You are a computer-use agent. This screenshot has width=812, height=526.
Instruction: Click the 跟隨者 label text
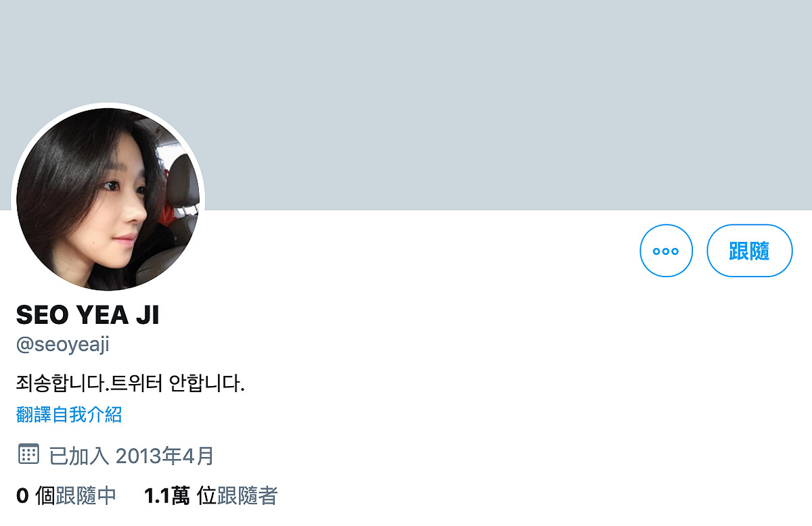tap(247, 496)
